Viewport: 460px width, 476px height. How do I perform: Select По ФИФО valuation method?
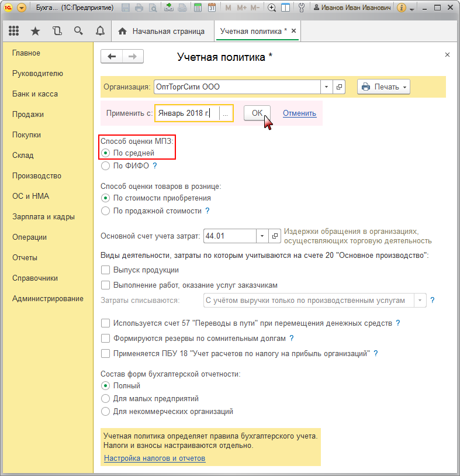pos(105,165)
